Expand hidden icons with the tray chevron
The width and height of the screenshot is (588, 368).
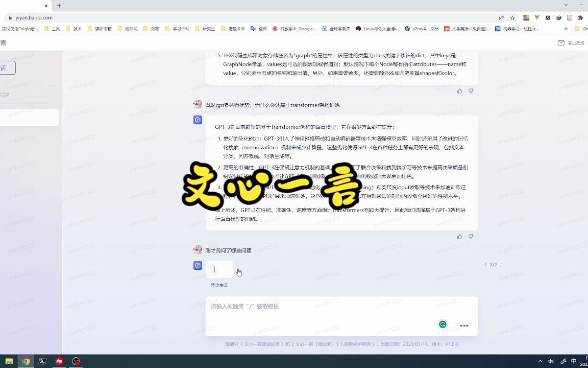pyautogui.click(x=541, y=361)
